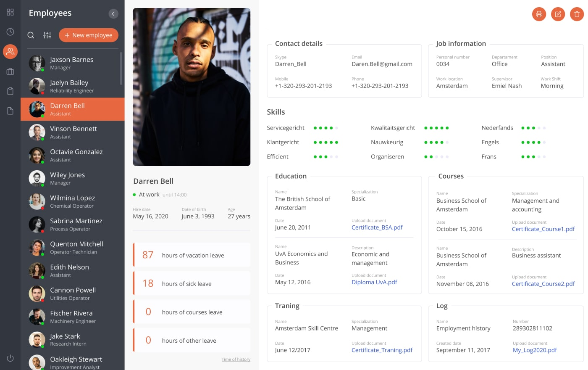Select the employees people icon in sidebar
Screen dimensions: 588x370
(x=10, y=52)
